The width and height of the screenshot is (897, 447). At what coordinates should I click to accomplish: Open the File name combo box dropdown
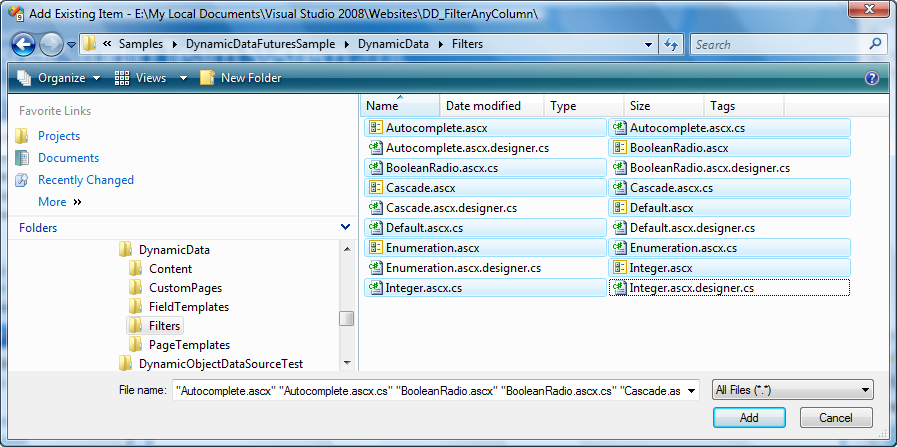click(x=692, y=391)
